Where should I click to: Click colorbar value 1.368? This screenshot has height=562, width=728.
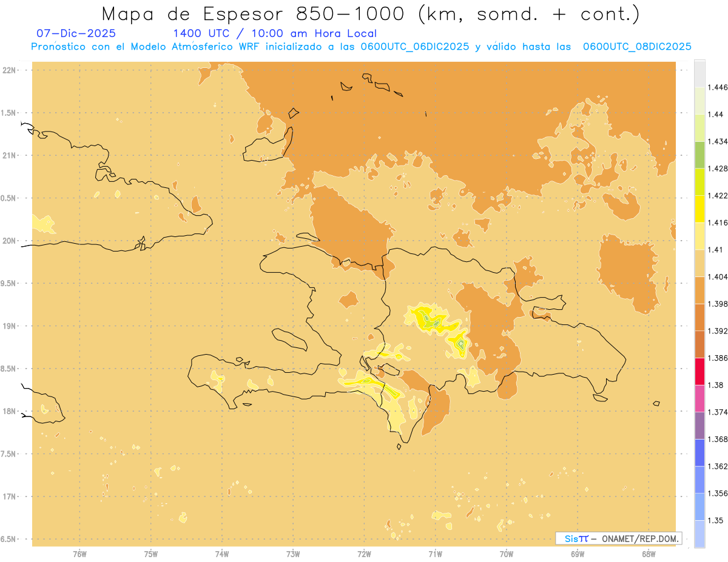coord(718,439)
